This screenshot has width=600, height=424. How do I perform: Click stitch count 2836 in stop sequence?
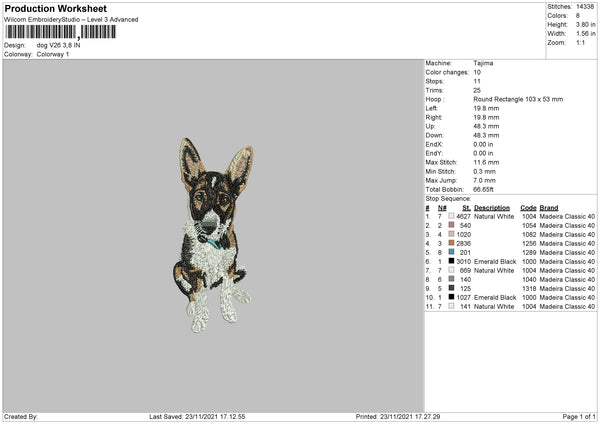point(463,244)
